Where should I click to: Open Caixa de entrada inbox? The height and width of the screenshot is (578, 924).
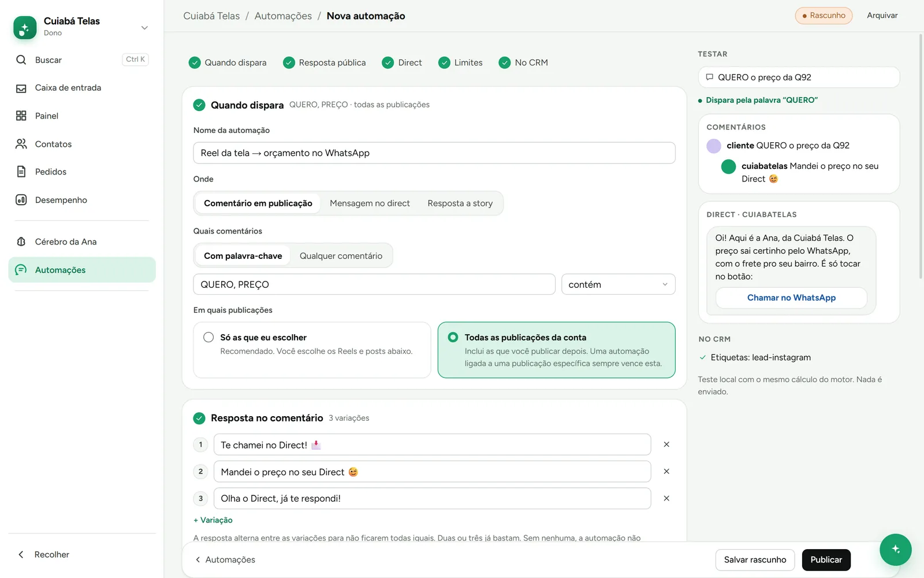(82, 88)
